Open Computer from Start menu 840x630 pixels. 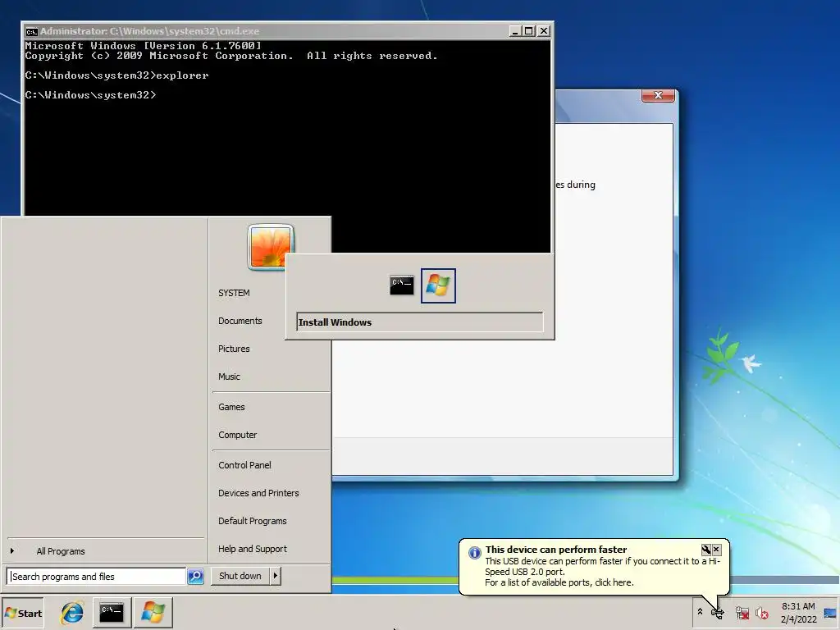point(238,435)
